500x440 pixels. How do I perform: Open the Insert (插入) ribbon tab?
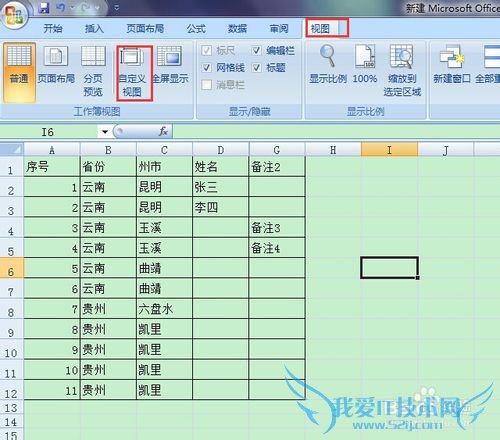coord(94,29)
